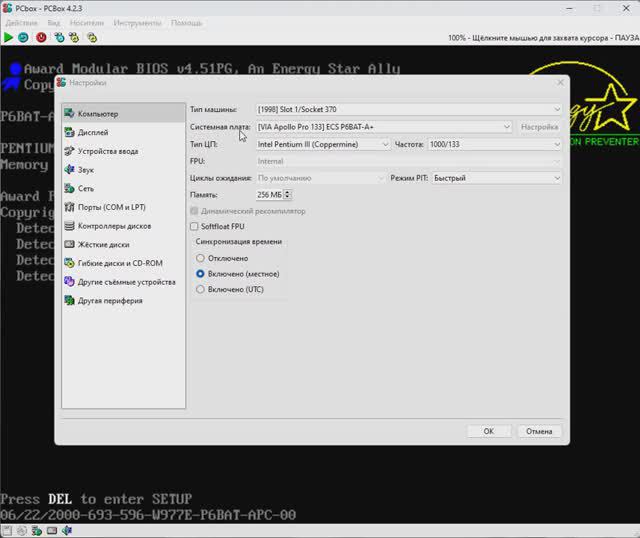Open the Устройства ввода category
The width and height of the screenshot is (640, 538).
[124, 151]
